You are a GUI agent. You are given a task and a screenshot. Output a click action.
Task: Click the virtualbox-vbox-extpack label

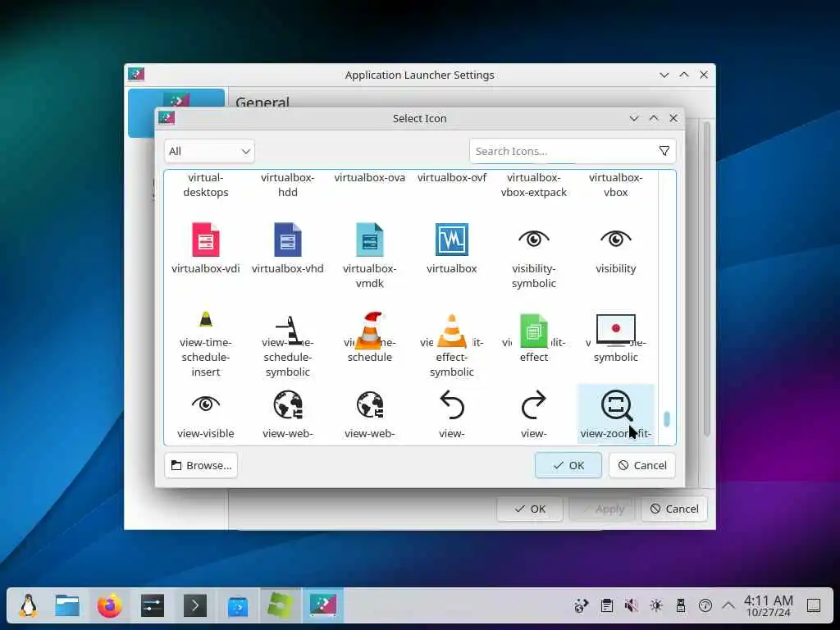533,185
